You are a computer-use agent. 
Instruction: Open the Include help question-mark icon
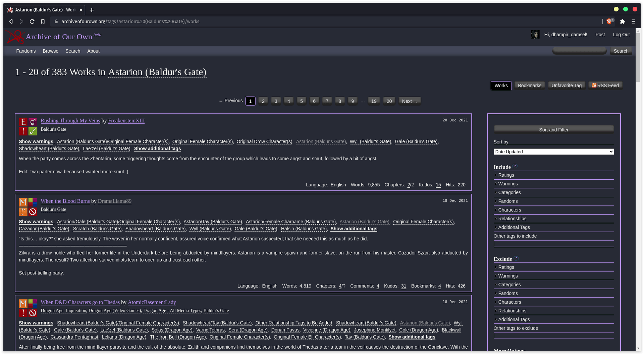coord(515,166)
